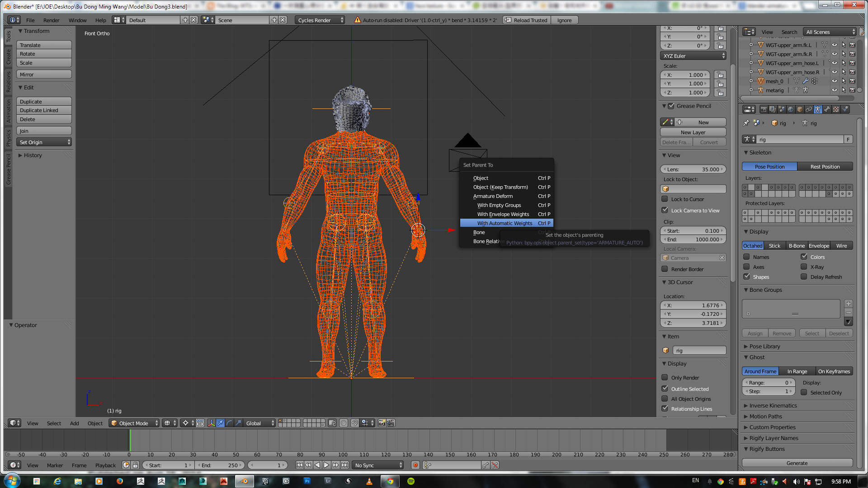Image resolution: width=868 pixels, height=488 pixels.
Task: Switch bone display to Stick
Action: 774,246
